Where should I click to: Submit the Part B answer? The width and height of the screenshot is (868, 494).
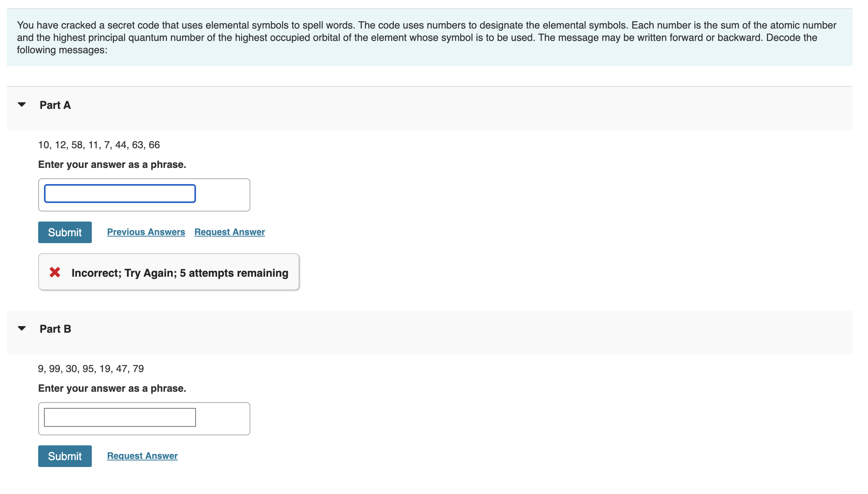65,456
